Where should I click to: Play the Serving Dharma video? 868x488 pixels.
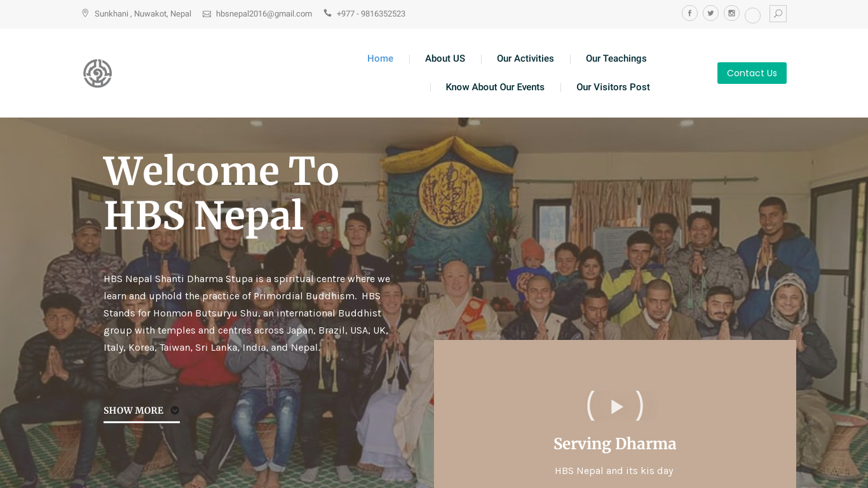[x=616, y=406]
